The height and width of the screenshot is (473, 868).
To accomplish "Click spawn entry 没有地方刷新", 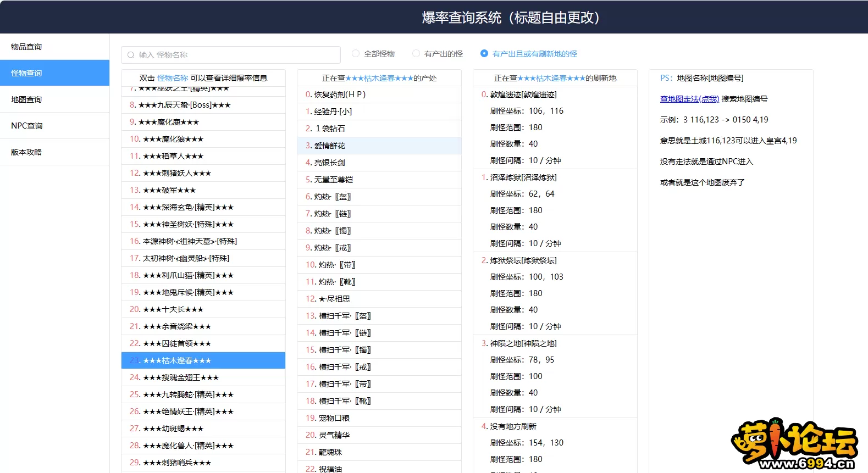I will [x=513, y=426].
